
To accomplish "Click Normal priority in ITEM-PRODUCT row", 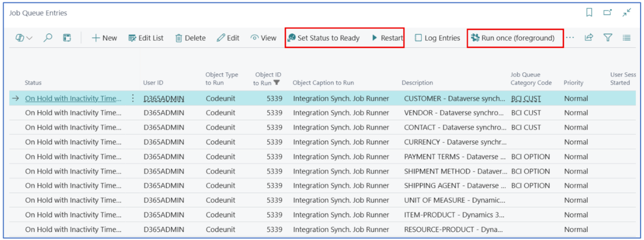I will coord(576,215).
